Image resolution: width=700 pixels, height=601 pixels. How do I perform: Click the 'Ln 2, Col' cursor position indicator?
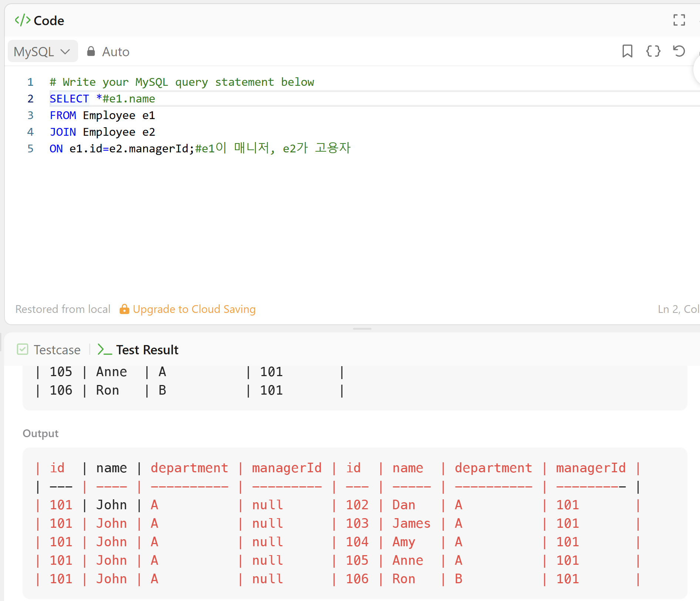[678, 309]
